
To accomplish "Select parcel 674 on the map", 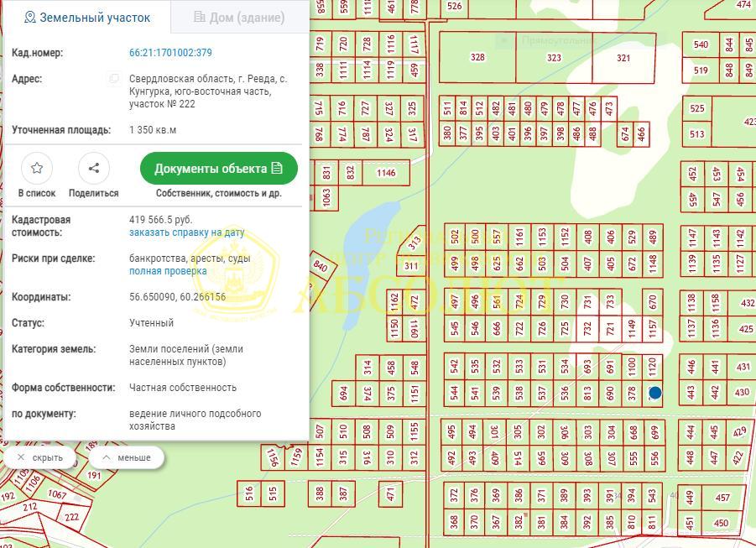I will coord(625,133).
